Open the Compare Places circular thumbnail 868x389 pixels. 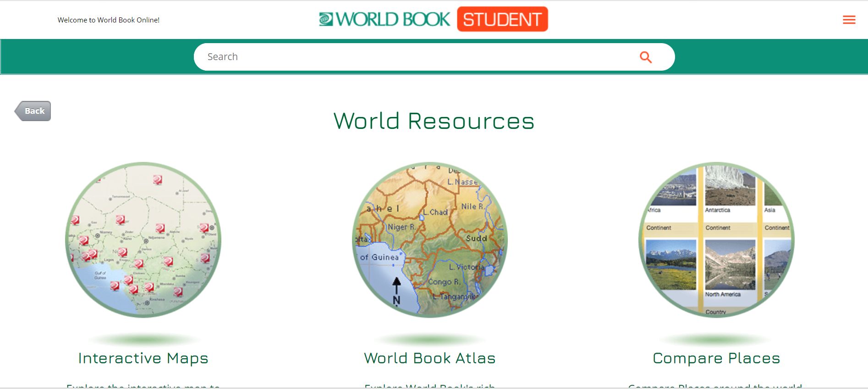click(x=716, y=239)
